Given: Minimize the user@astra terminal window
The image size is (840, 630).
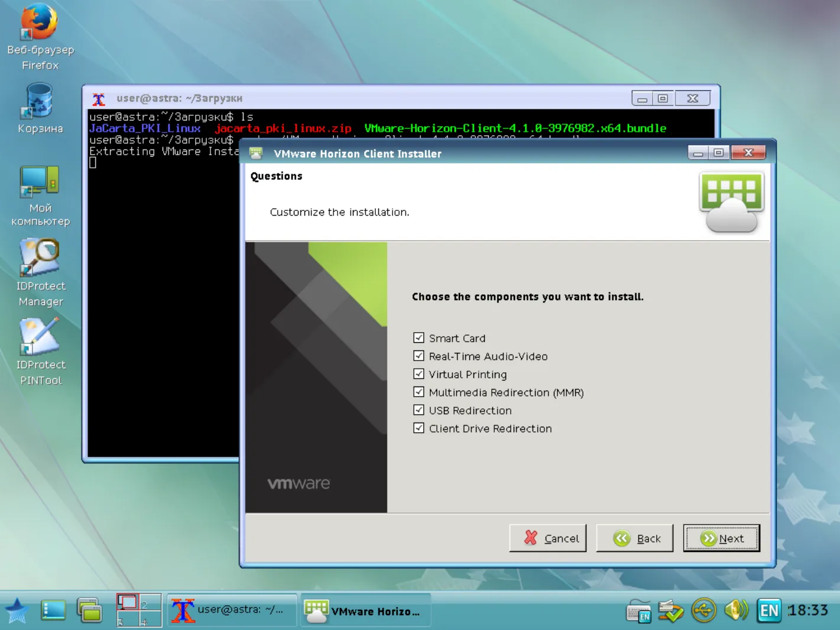Looking at the screenshot, I should (642, 99).
